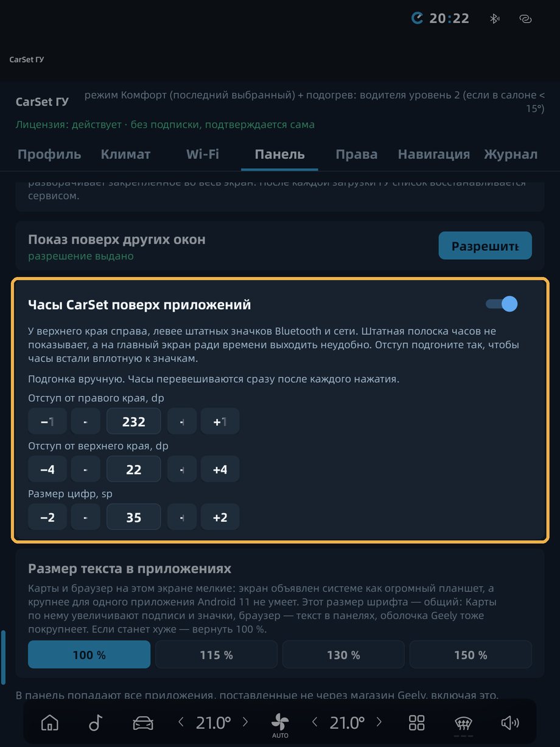Increase right edge offset with +1

click(220, 421)
